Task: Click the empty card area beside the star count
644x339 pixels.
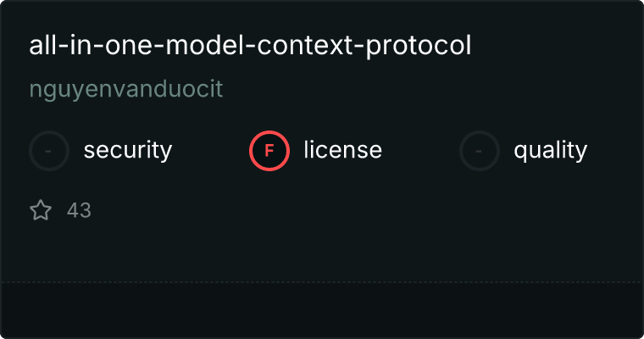Action: coord(362,210)
